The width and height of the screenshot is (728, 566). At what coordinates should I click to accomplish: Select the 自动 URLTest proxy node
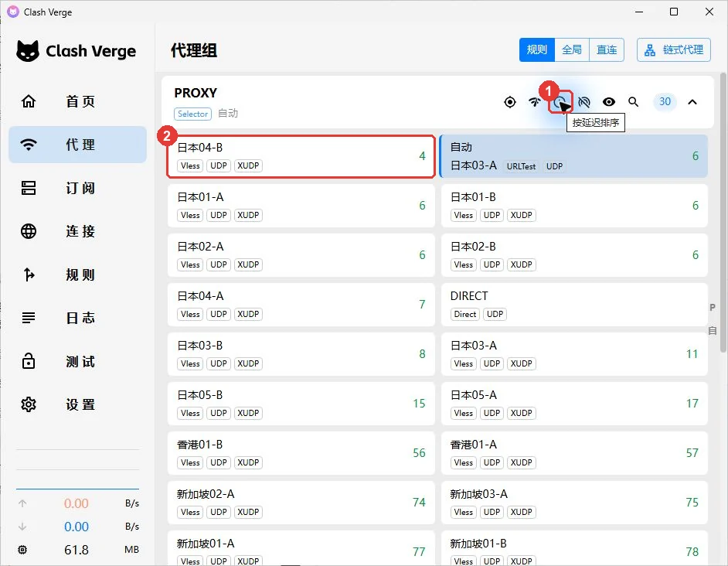573,156
